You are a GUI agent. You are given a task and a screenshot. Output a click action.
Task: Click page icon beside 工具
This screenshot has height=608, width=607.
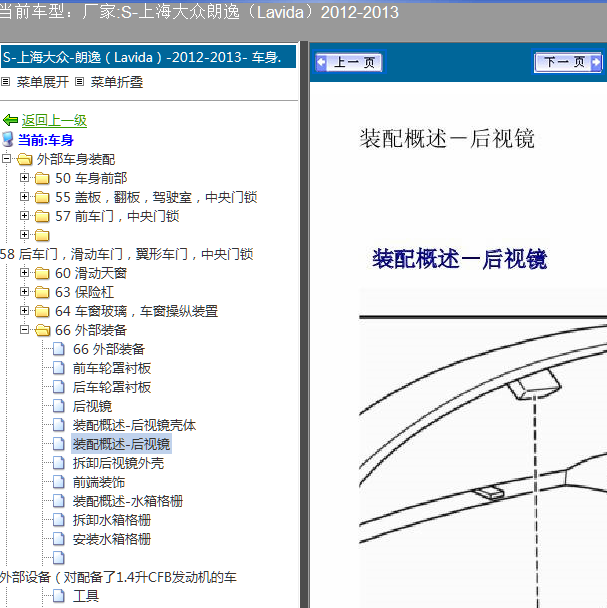(59, 596)
